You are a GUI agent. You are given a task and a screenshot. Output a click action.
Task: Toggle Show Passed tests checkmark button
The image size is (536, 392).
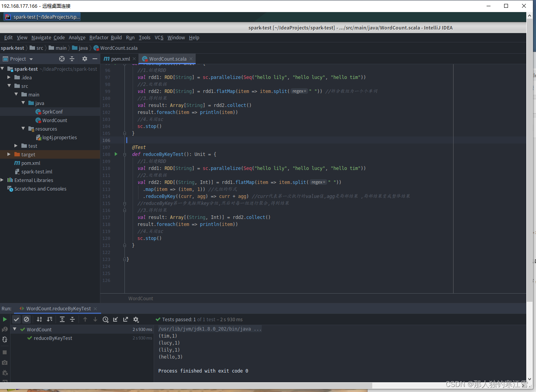16,319
